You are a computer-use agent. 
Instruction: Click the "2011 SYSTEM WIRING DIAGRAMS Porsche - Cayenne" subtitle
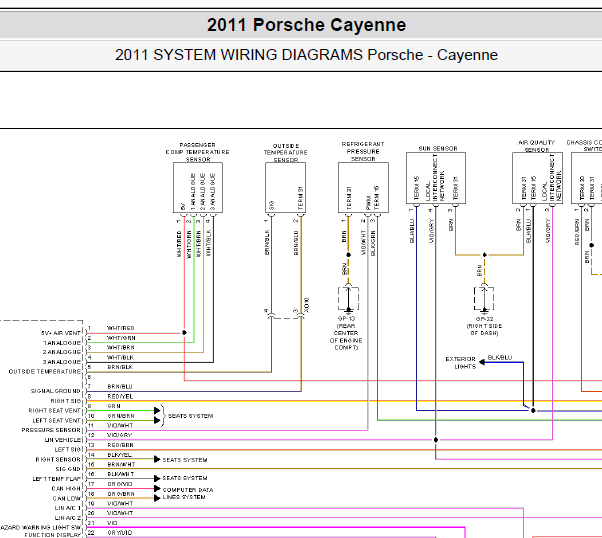pyautogui.click(x=306, y=55)
